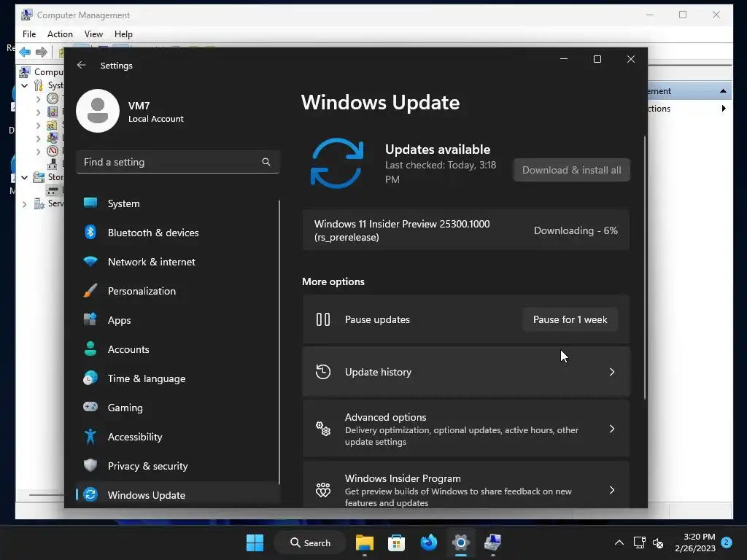Open the Windows Start menu

coord(255,542)
